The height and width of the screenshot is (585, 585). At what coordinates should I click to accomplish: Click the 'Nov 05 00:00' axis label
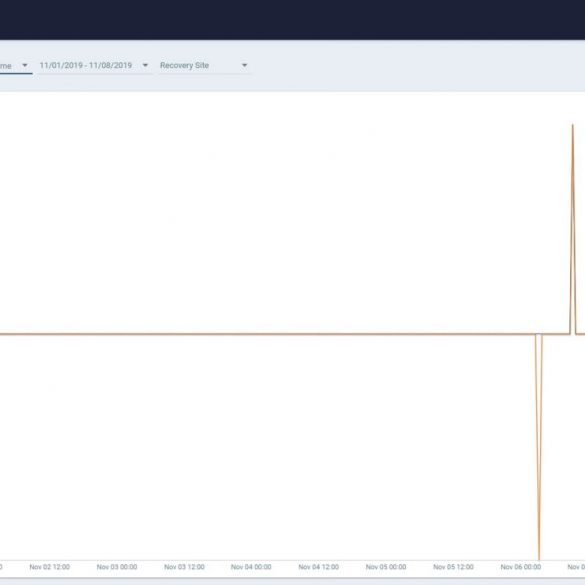(x=386, y=567)
